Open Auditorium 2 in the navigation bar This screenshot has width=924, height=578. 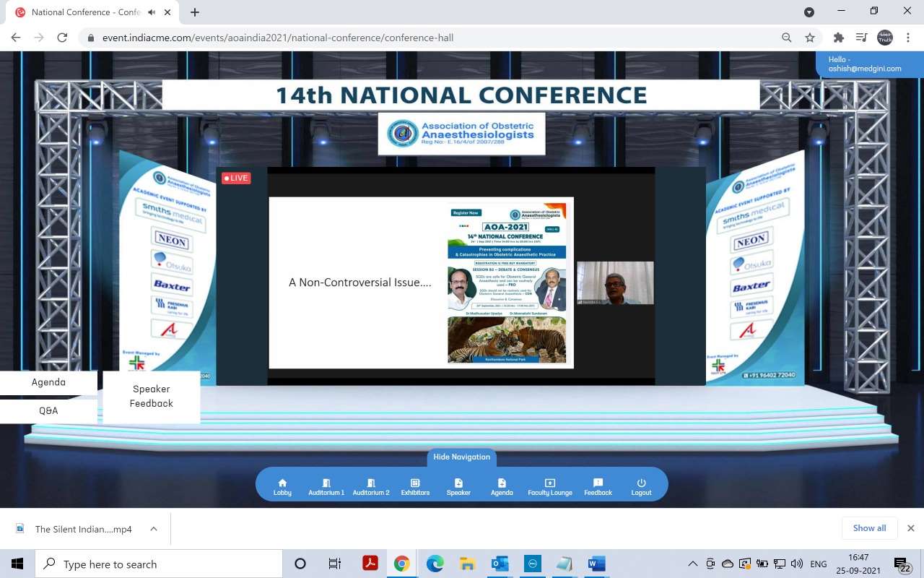[x=371, y=487]
